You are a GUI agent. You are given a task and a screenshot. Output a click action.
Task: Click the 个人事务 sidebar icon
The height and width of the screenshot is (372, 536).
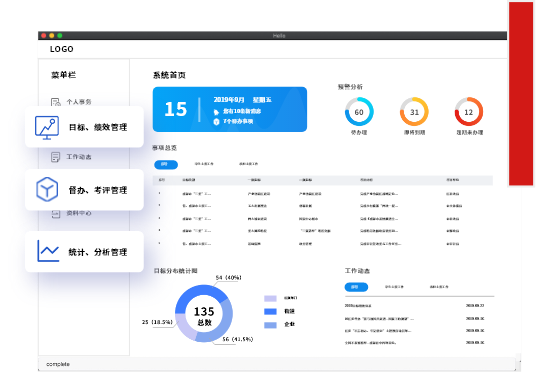(x=55, y=102)
